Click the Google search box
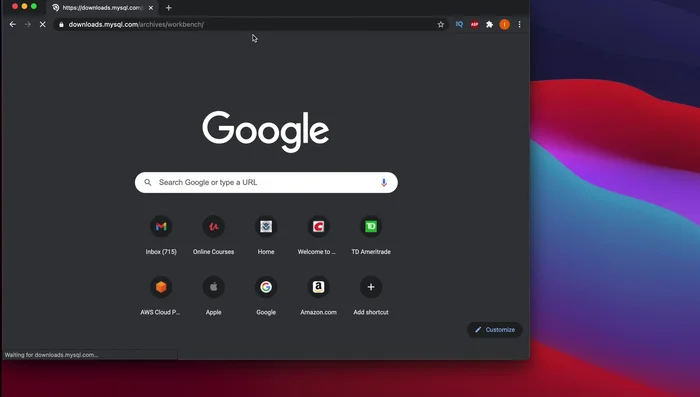700x397 pixels. pyautogui.click(x=266, y=183)
